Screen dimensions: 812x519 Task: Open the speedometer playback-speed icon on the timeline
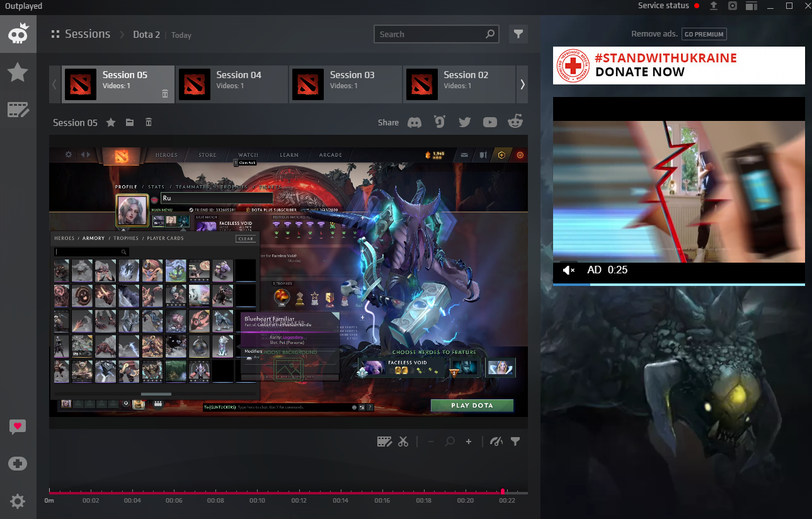[x=496, y=442]
